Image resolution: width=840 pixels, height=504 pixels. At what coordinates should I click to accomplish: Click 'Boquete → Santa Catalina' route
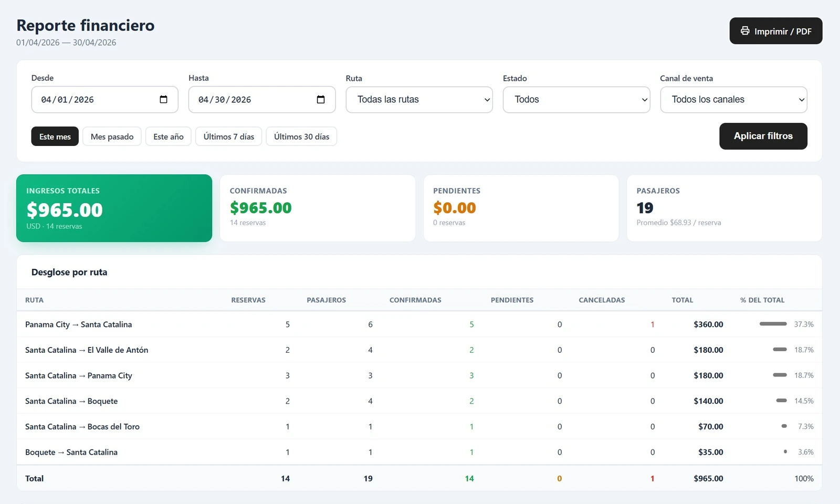click(71, 453)
